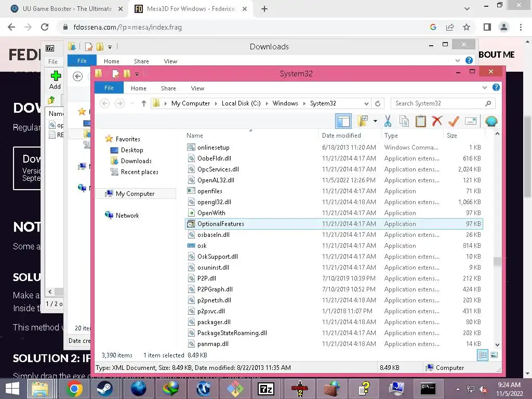Open File menu in 7-Zip window
The width and height of the screenshot is (532, 399).
click(x=52, y=61)
